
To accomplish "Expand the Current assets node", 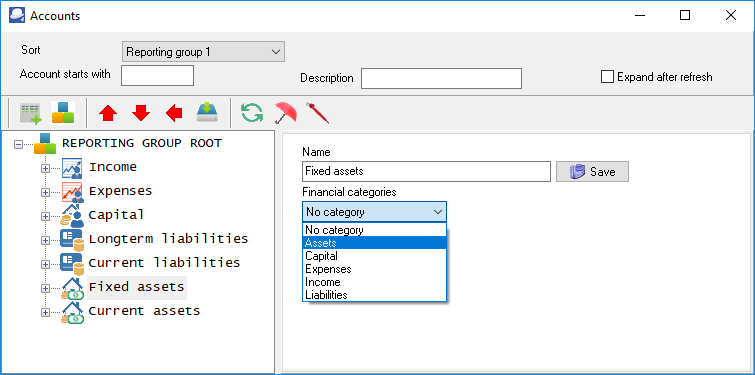I will tap(45, 312).
